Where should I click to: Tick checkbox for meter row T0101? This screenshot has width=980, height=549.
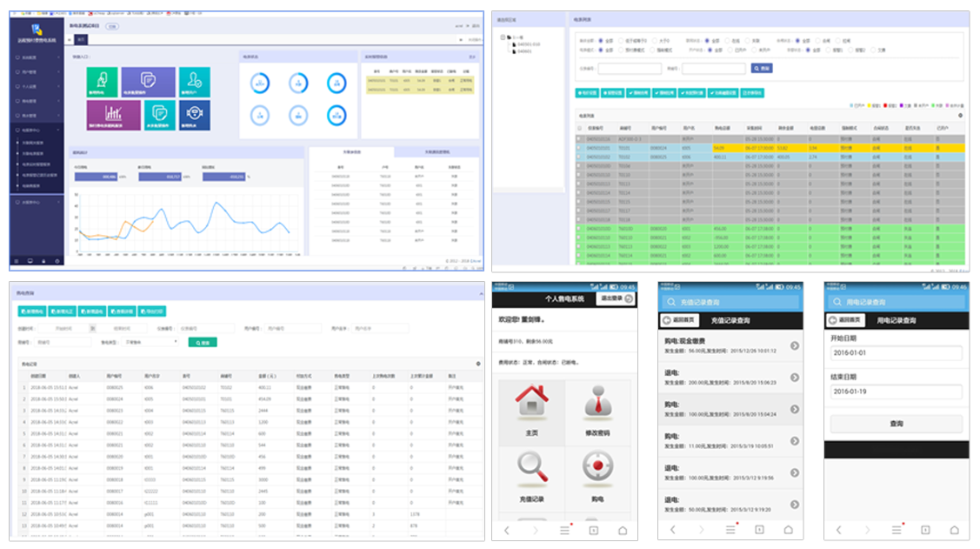[580, 149]
